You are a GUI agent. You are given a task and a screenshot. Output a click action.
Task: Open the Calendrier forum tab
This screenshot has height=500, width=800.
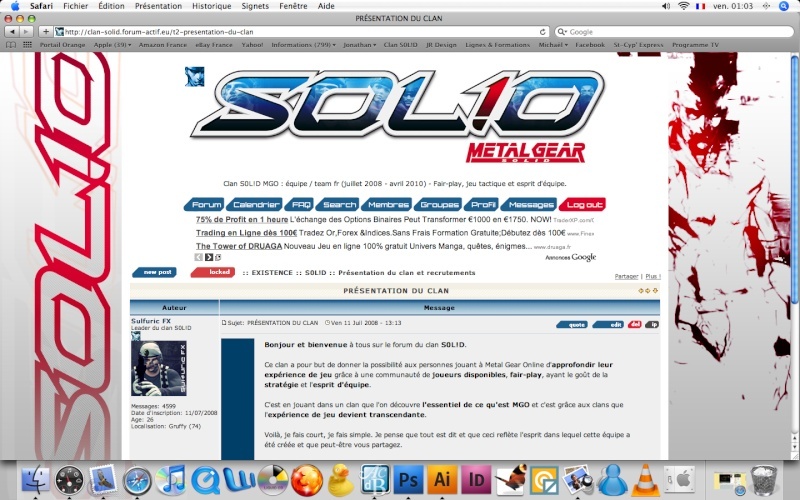pyautogui.click(x=255, y=205)
